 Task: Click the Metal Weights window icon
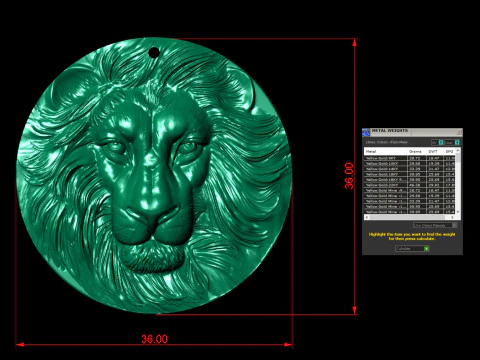point(366,132)
